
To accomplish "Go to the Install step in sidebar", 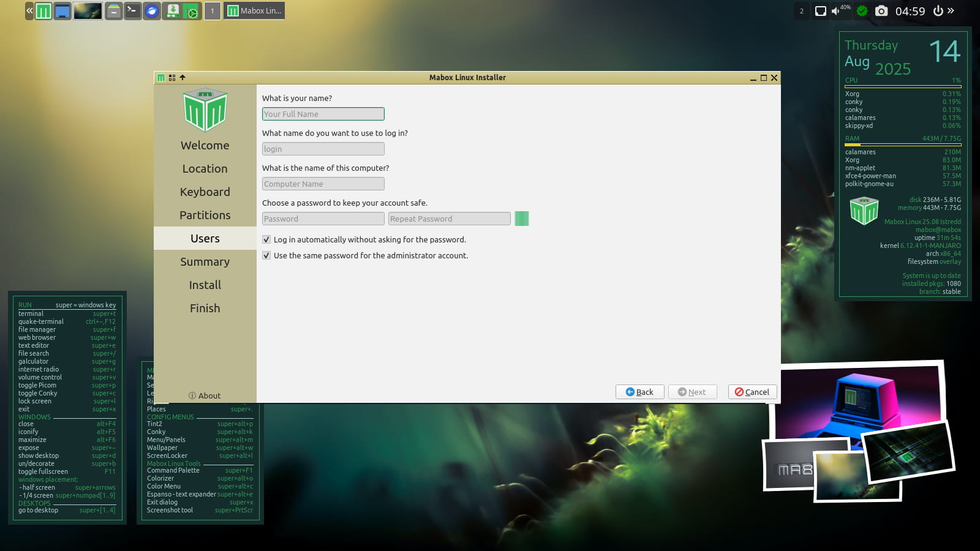I will click(205, 285).
